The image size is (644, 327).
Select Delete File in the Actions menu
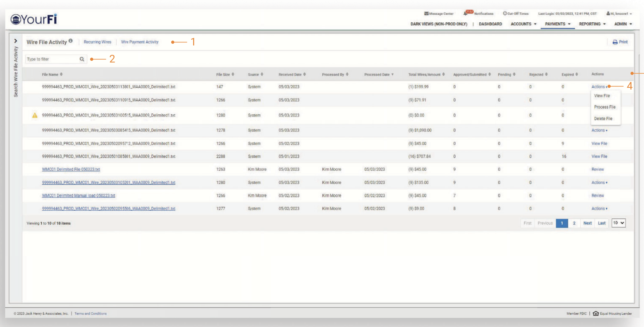point(603,119)
